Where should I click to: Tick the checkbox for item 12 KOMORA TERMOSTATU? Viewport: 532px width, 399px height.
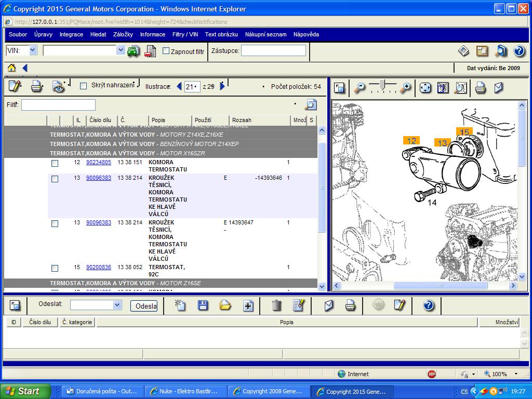[55, 163]
